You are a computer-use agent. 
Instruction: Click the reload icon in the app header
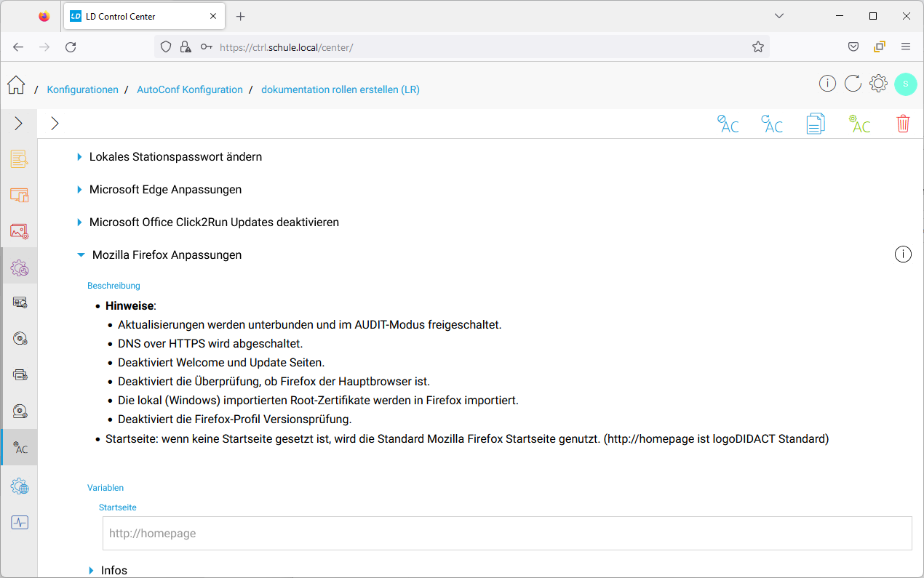point(853,84)
